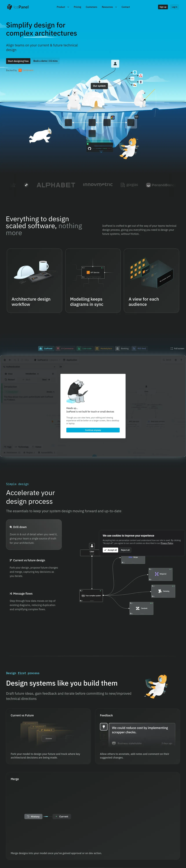Click the AWS icon on the iceberg diagram

click(136, 117)
